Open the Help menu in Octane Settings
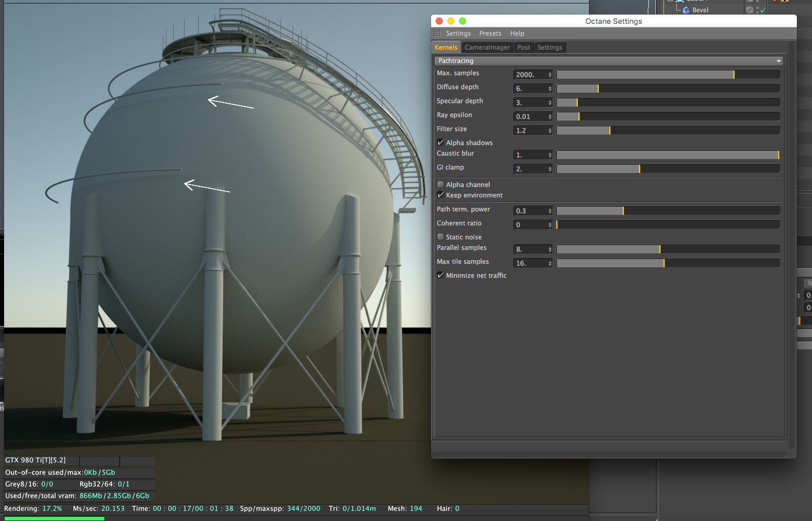The width and height of the screenshot is (812, 521). click(517, 34)
